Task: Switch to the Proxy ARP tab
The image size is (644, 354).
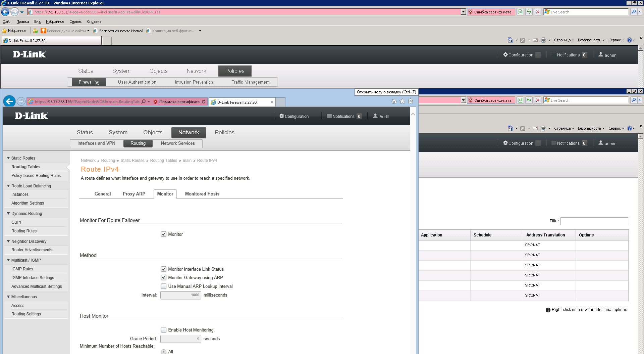Action: (x=134, y=194)
